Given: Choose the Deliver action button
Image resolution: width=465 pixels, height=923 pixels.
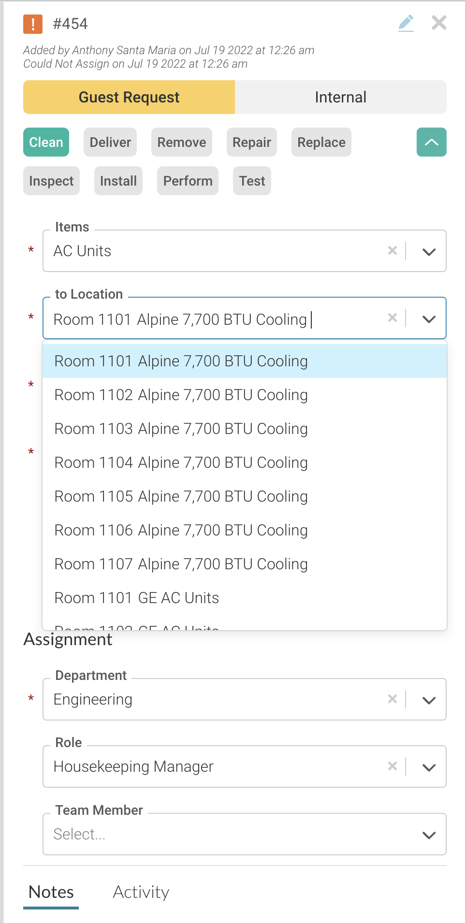Looking at the screenshot, I should pos(110,142).
